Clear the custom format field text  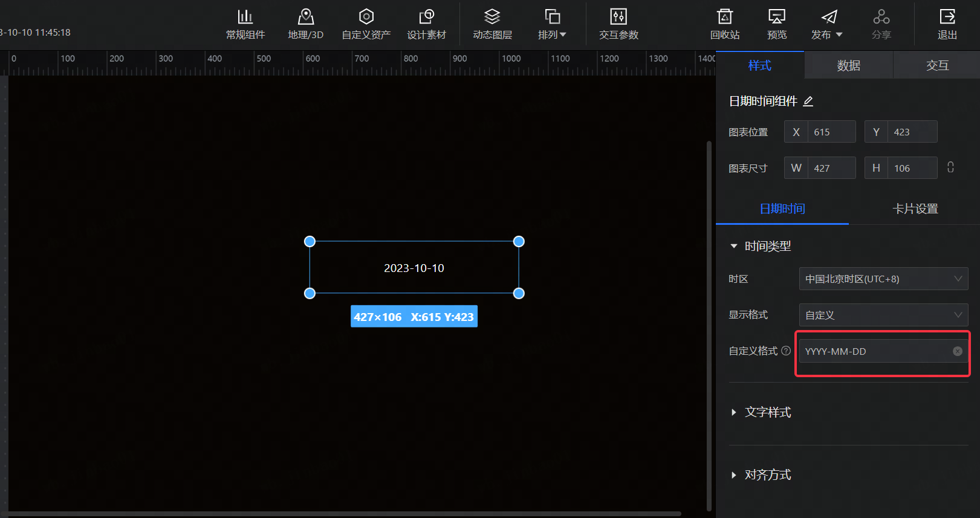tap(958, 351)
